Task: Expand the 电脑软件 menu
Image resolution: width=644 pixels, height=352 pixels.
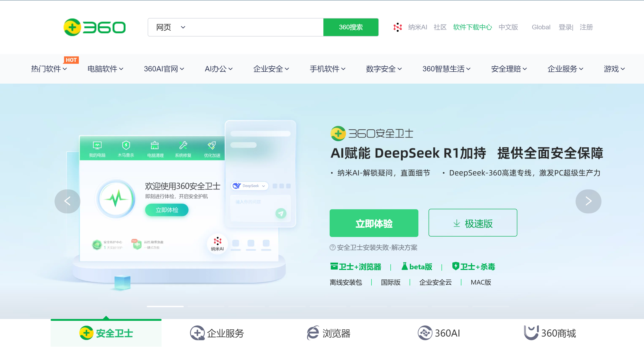Action: [105, 69]
